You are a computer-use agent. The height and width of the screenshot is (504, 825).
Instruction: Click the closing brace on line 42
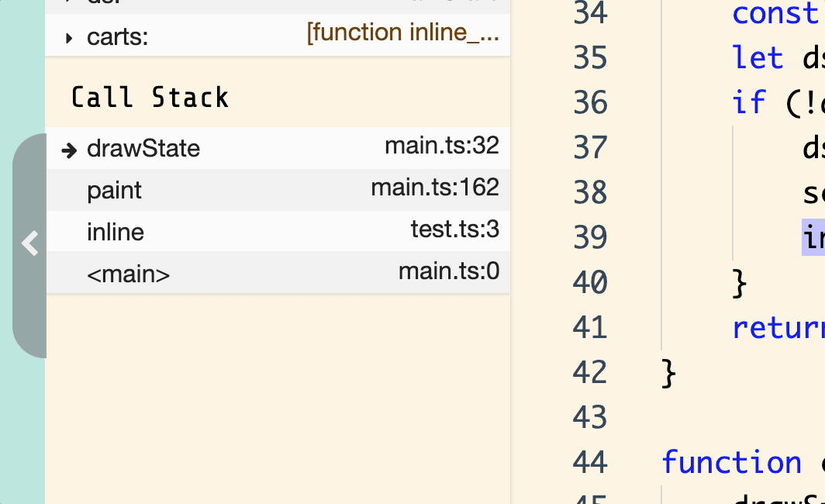pyautogui.click(x=668, y=372)
